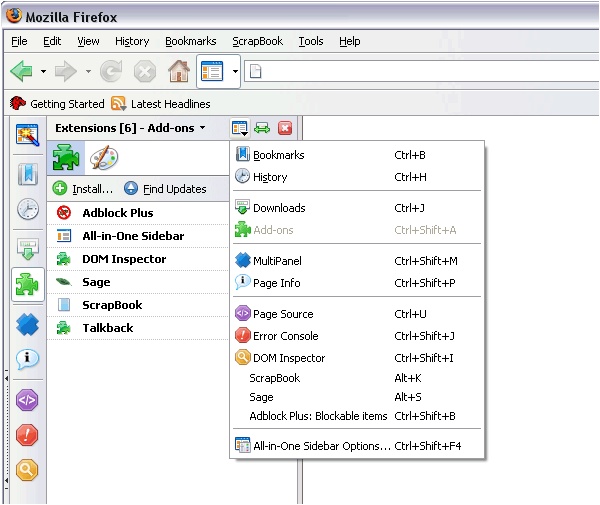
Task: Open the View menu
Action: (x=88, y=41)
